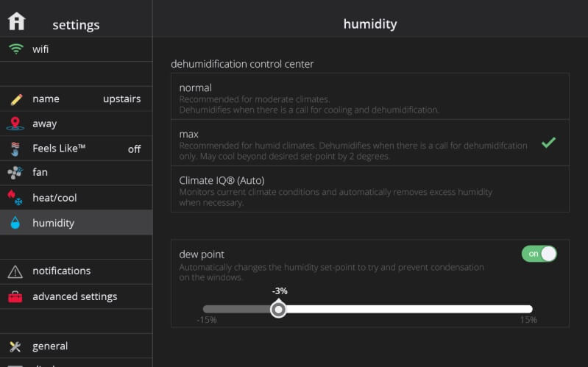Choose the Climate IQ (Auto) mode
The width and height of the screenshot is (588, 367).
pyautogui.click(x=370, y=189)
